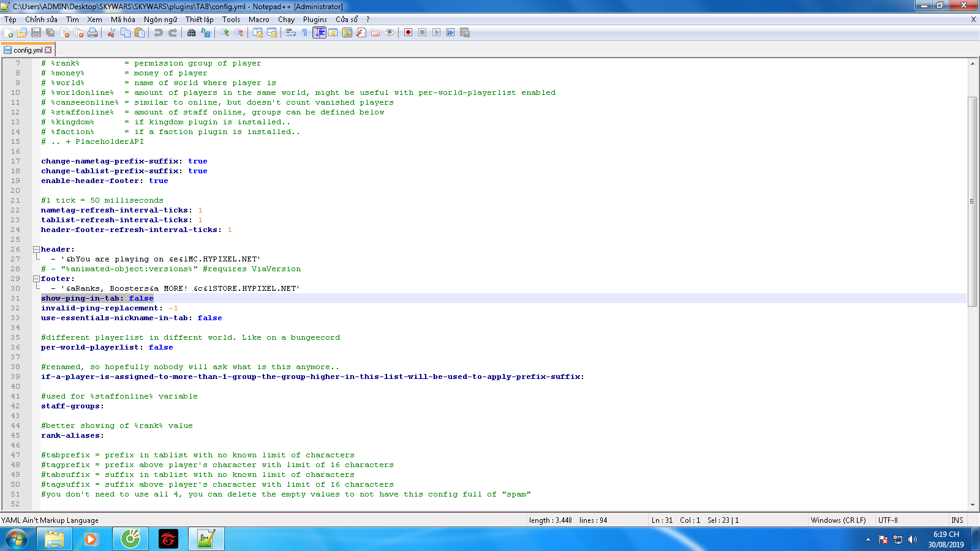Screen dimensions: 980x551
Task: Toggle Show All Characters pilcrow icon
Action: coord(304,32)
